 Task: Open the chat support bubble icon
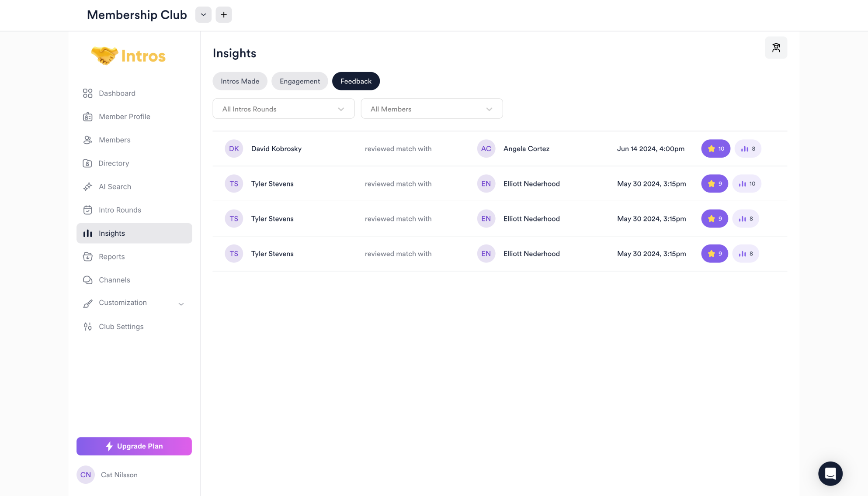coord(830,473)
